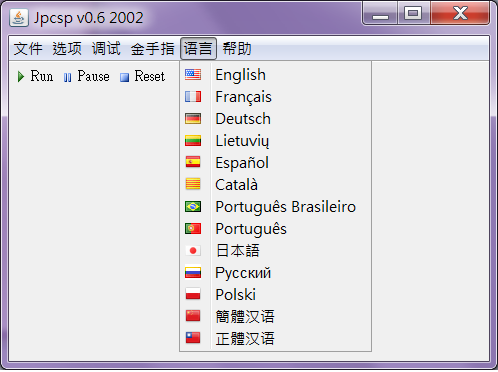498x372 pixels.
Task: Click the French flag icon
Action: click(193, 97)
